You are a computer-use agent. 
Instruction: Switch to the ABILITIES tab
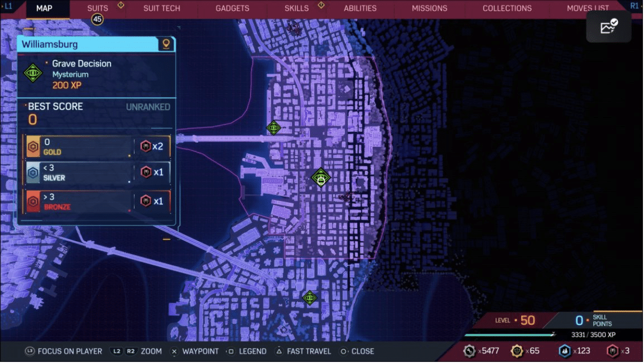360,9
